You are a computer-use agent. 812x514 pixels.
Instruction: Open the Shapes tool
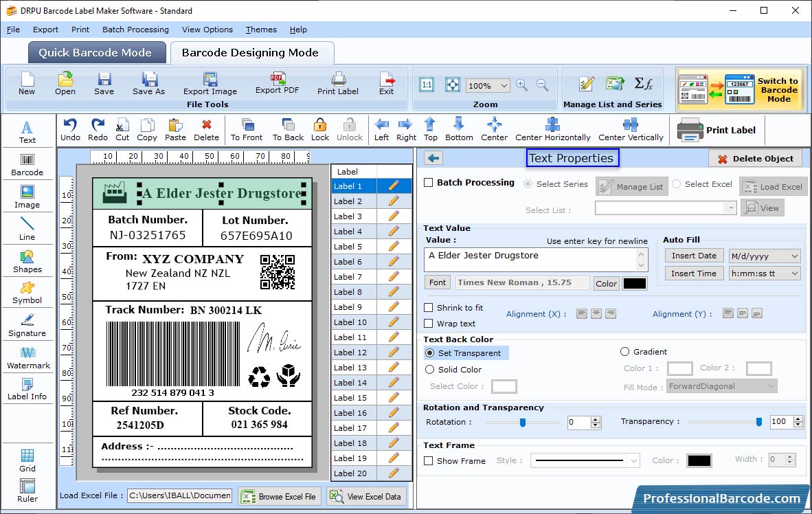[x=27, y=262]
